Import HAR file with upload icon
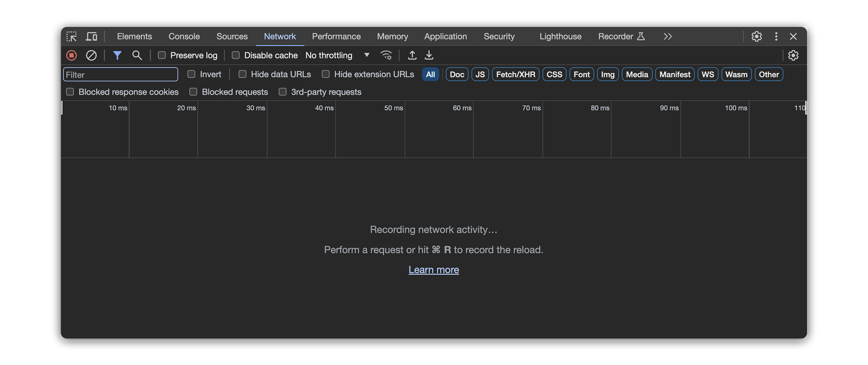This screenshot has height=365, width=868. [x=412, y=56]
